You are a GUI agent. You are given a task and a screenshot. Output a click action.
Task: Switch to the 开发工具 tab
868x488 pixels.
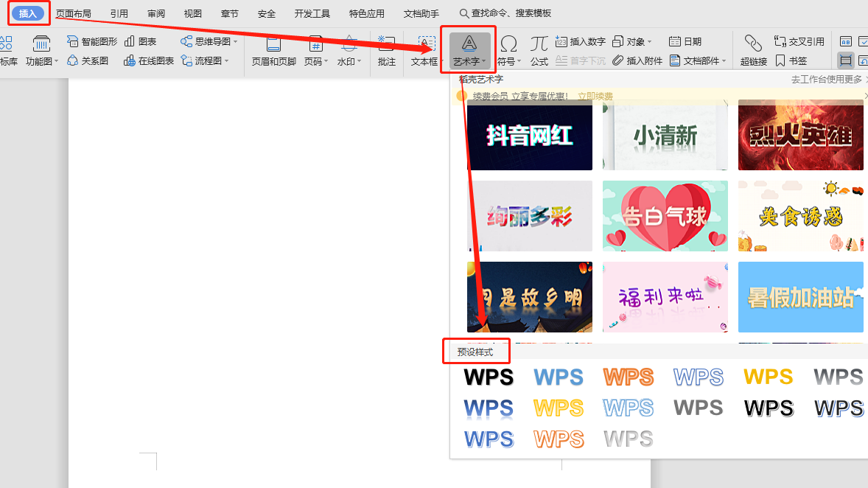pos(312,13)
